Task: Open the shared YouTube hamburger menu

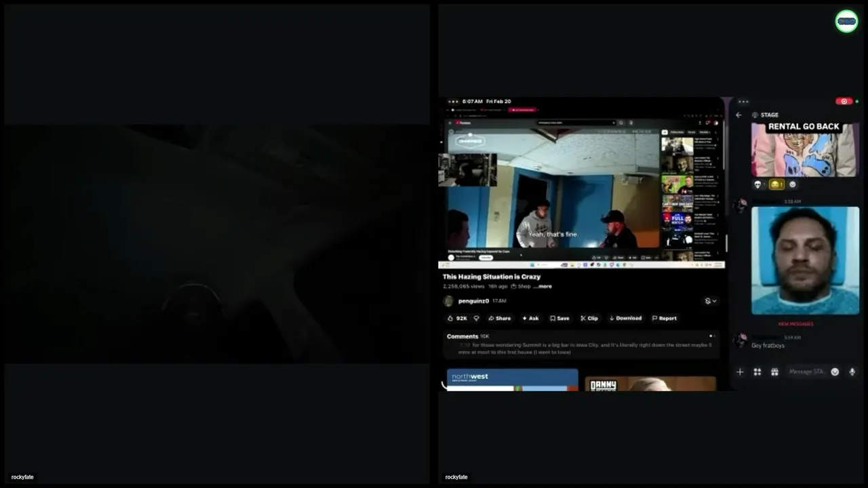Action: 450,123
